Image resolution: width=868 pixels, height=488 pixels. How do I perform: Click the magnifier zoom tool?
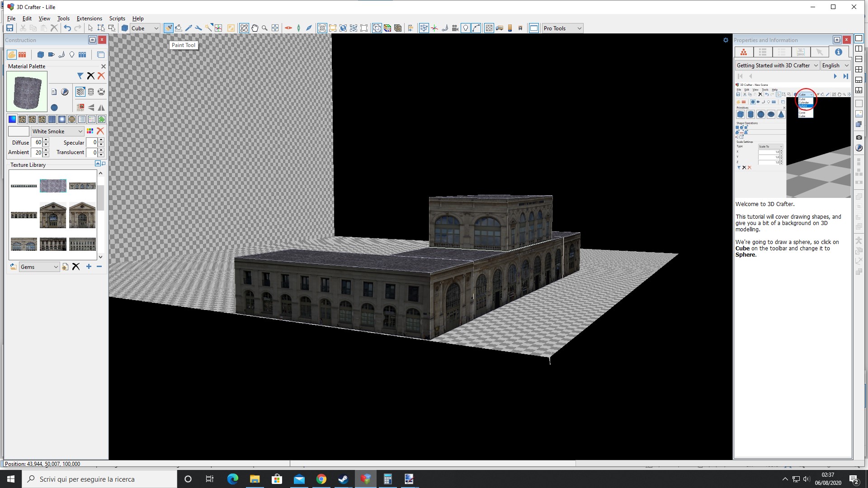264,28
